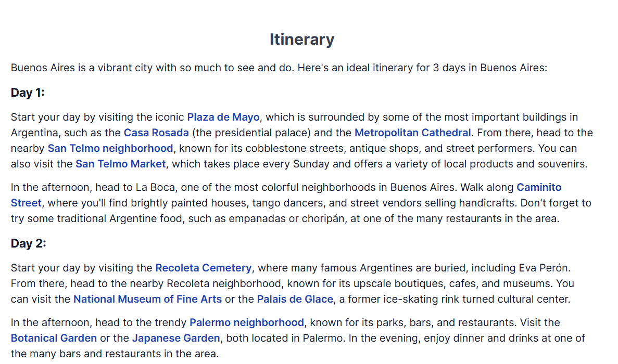Follow the San Telmo neighborhood link
Viewport: 618px width, 364px height.
coord(110,148)
